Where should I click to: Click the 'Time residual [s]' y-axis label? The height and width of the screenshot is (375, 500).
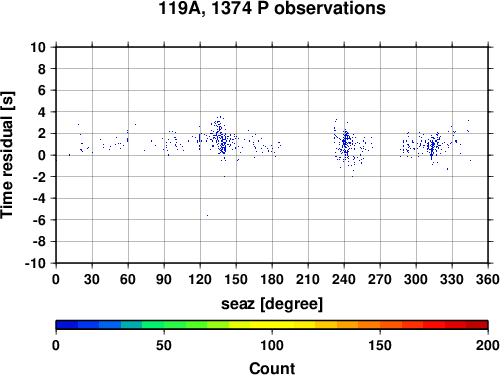click(x=7, y=155)
